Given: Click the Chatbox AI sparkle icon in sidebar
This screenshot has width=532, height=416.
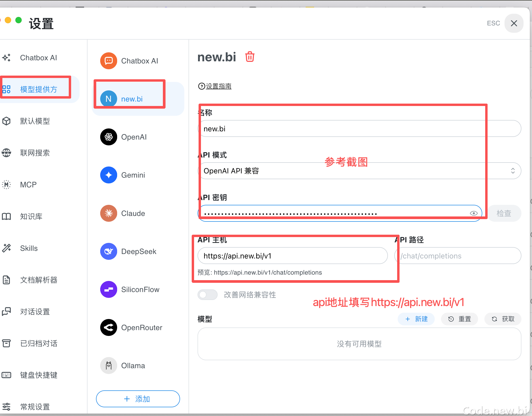Looking at the screenshot, I should tap(6, 58).
